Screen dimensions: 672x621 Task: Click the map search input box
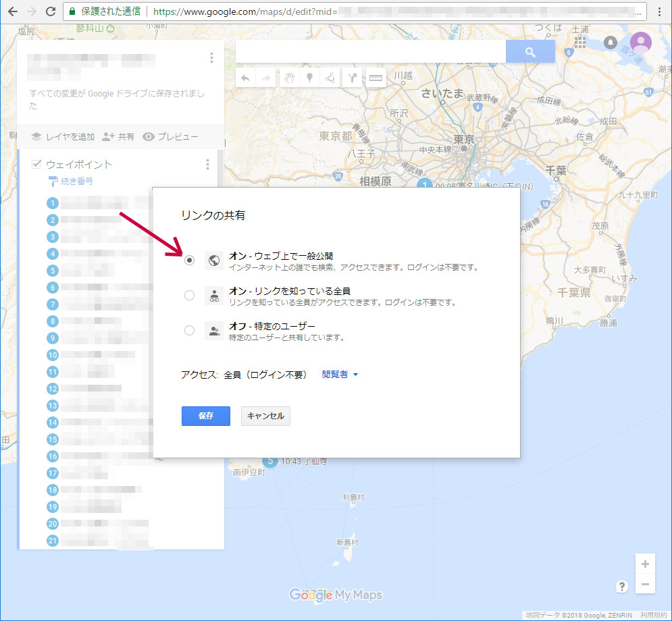point(371,51)
